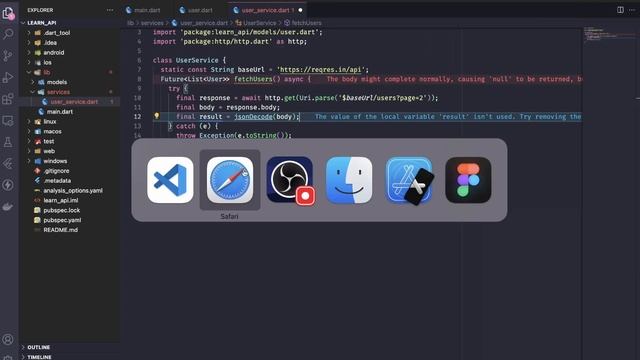Open the Source Control view

coord(8,56)
